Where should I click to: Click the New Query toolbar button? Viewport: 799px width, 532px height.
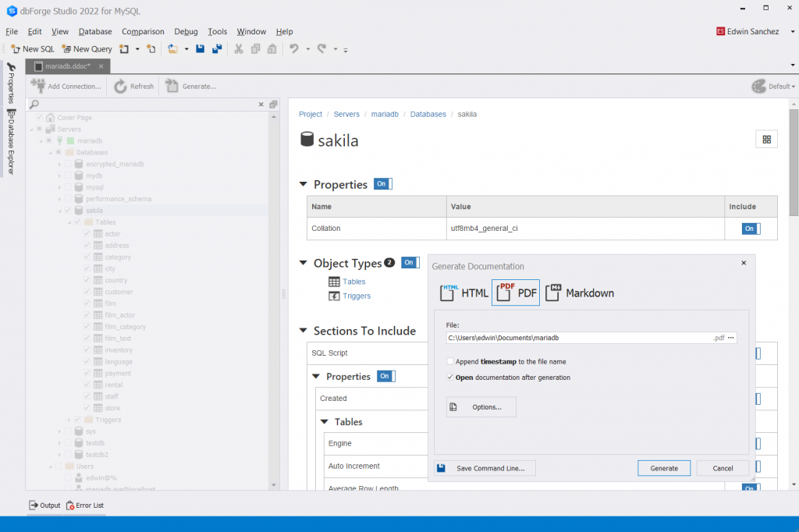pyautogui.click(x=87, y=49)
